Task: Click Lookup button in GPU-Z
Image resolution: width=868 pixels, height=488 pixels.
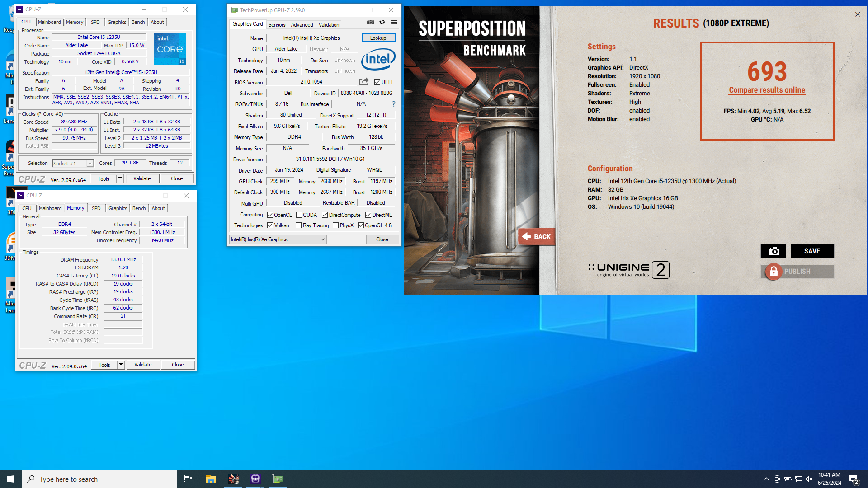Action: coord(378,38)
